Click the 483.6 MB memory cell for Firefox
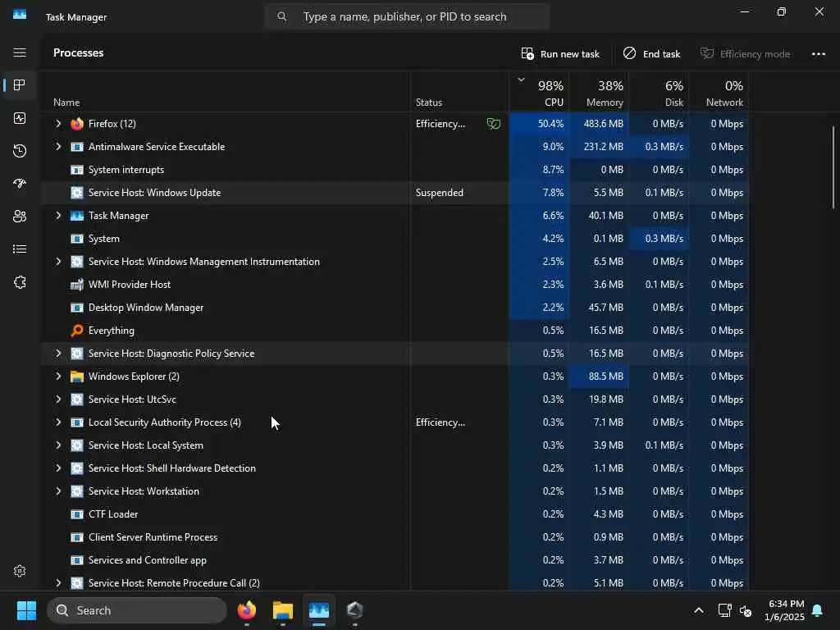This screenshot has height=630, width=840. coord(599,124)
